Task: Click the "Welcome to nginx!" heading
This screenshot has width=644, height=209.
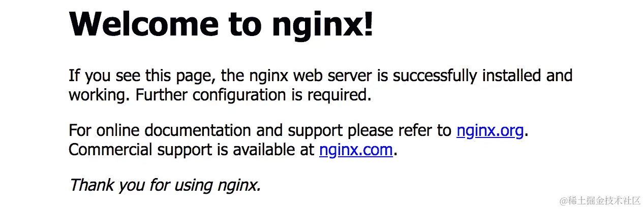Action: pos(222,24)
